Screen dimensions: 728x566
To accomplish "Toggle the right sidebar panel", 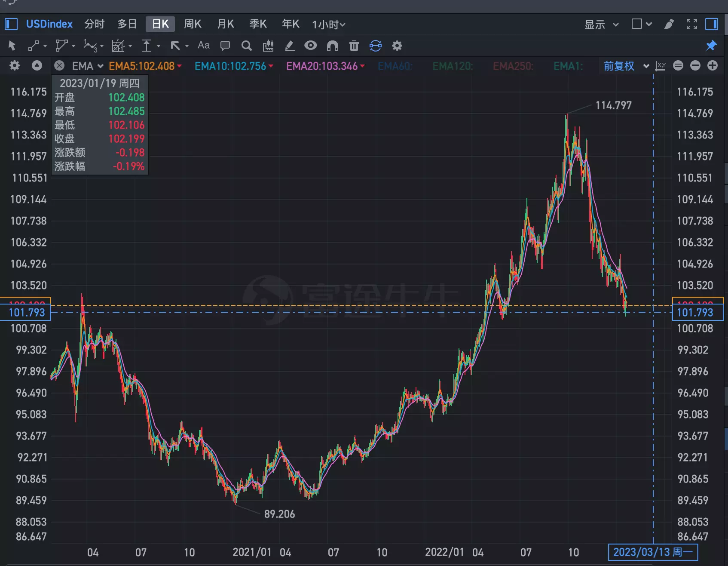I will pos(712,24).
